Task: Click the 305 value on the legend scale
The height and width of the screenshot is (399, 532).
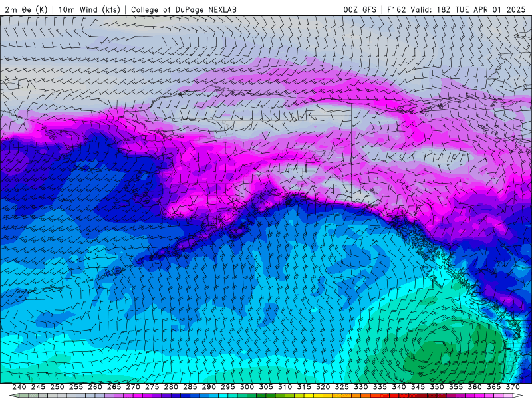Action: click(266, 387)
